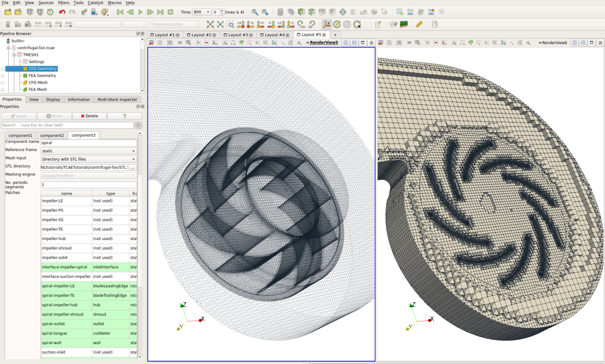This screenshot has height=364, width=605.
Task: Apply a Clip filter from the toolbar
Action: coord(301,12)
